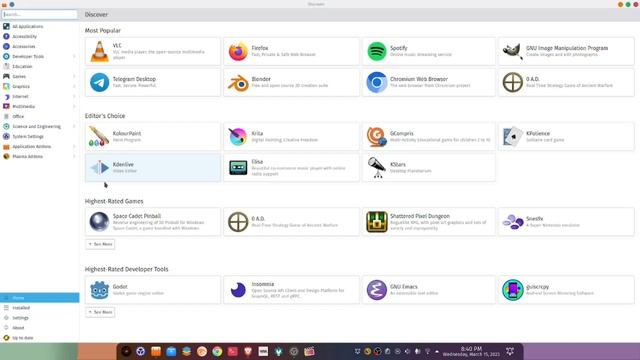The height and width of the screenshot is (360, 640).
Task: Expand the Science and Engineering arrow
Action: (74, 127)
